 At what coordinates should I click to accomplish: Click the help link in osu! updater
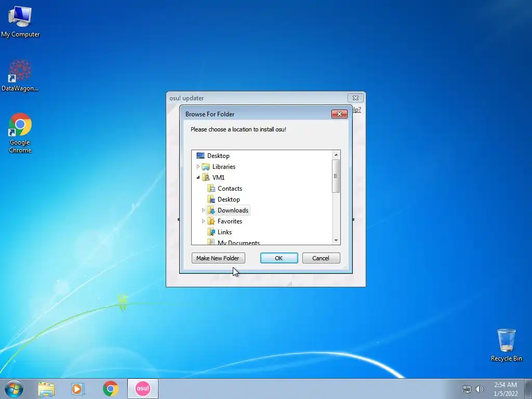pos(356,109)
